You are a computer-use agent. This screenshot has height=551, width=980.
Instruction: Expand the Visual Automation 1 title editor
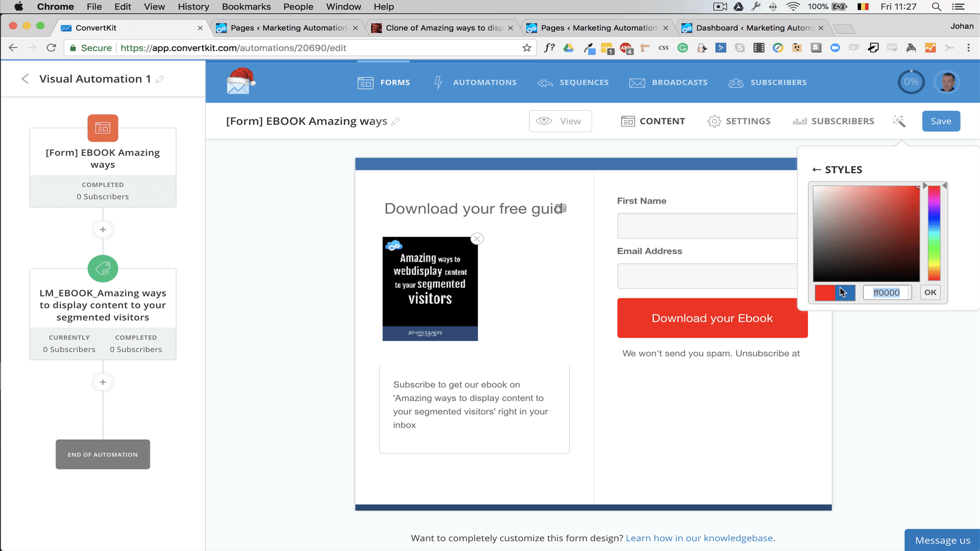(x=160, y=79)
